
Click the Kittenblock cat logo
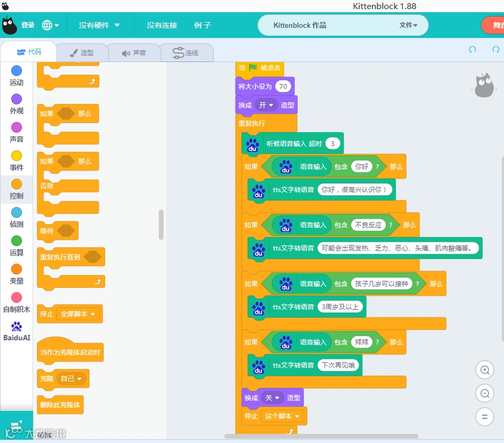point(9,25)
